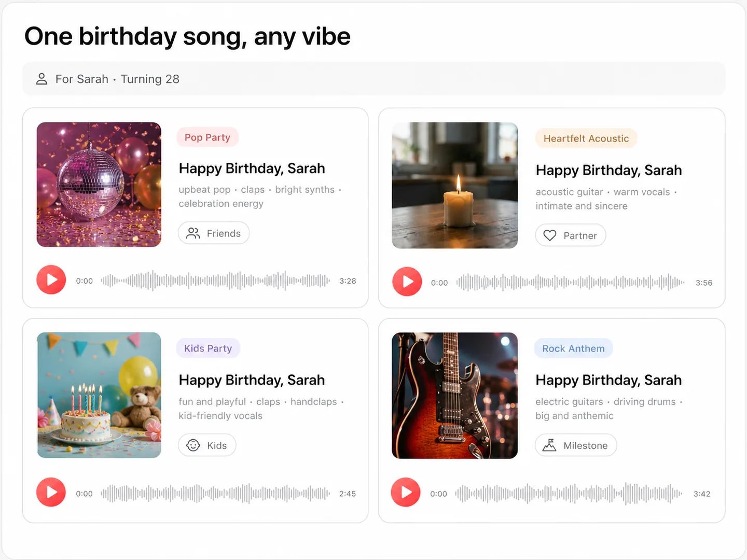Seek within the Pop Party waveform

215,281
